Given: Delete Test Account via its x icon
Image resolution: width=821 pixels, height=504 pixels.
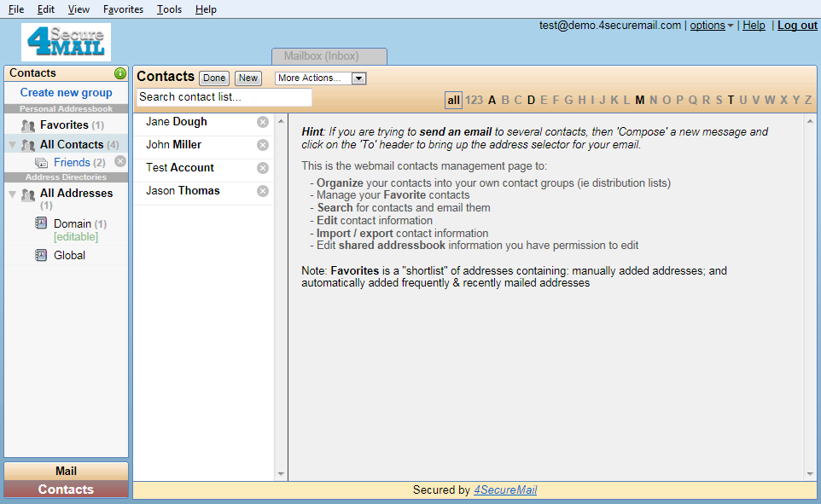Looking at the screenshot, I should point(263,168).
